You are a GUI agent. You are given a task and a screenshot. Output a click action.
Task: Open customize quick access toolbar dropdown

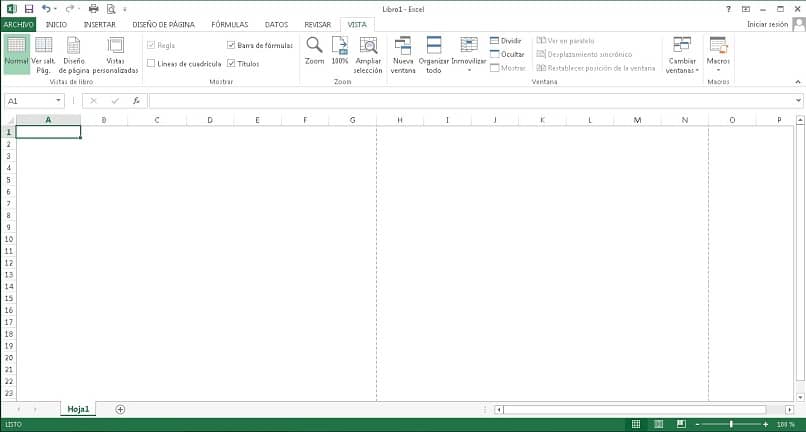125,9
